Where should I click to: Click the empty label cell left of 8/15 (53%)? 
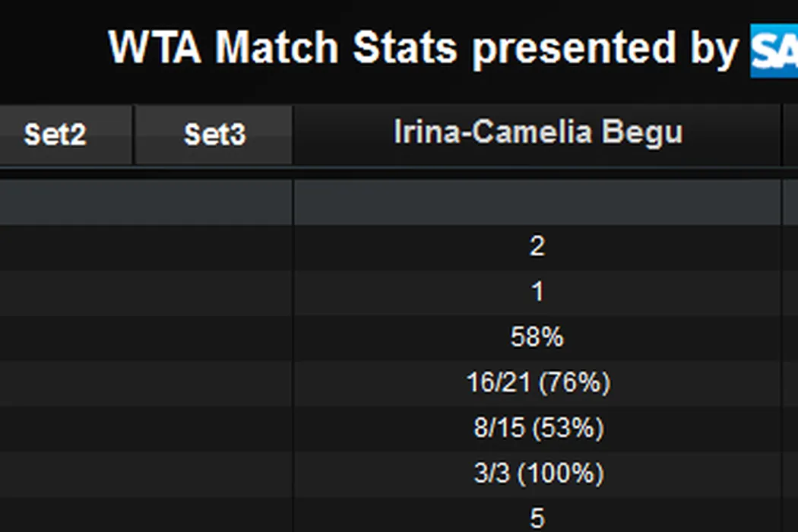tap(146, 429)
